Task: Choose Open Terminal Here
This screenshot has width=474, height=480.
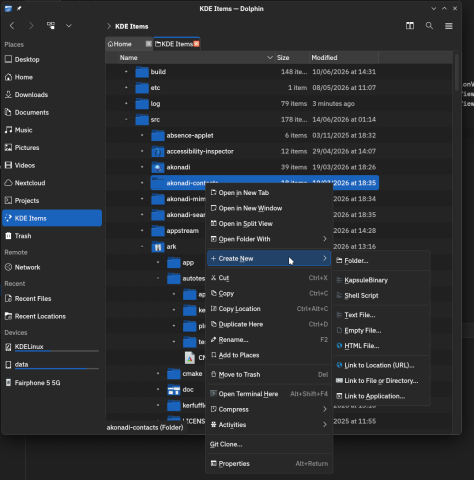Action: tap(269, 394)
